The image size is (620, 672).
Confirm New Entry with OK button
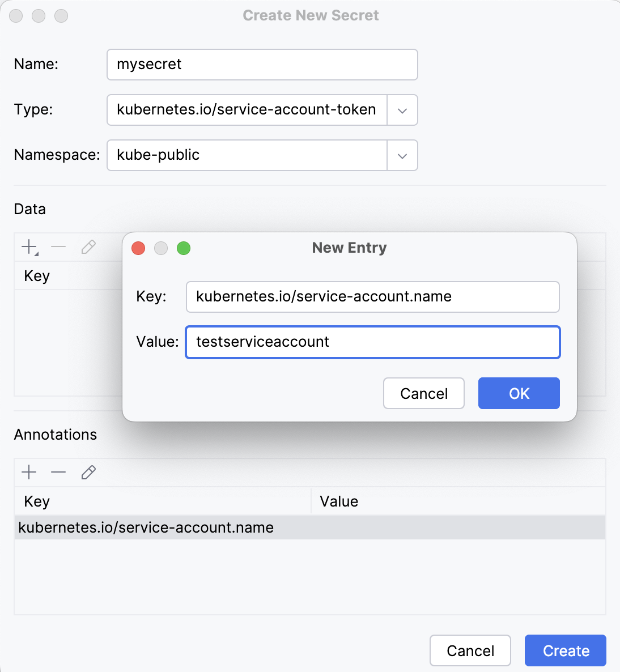[x=519, y=393]
